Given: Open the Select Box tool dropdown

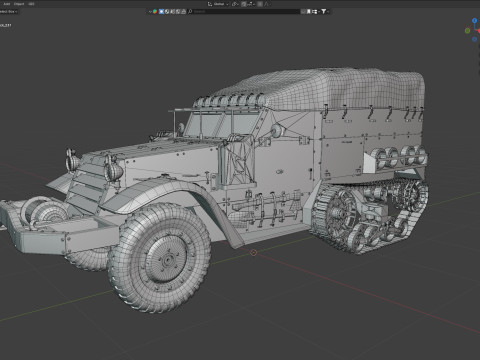Looking at the screenshot, I should pyautogui.click(x=8, y=11).
